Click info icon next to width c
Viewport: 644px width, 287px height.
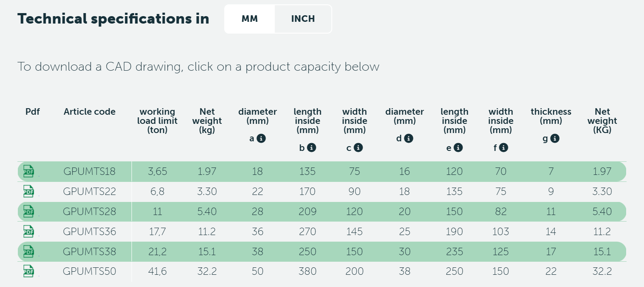[x=358, y=147]
